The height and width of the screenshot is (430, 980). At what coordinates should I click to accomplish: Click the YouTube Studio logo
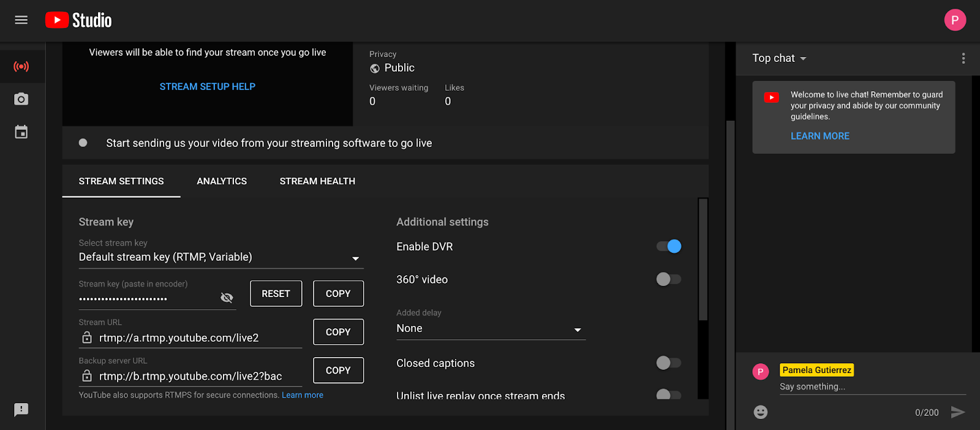78,20
